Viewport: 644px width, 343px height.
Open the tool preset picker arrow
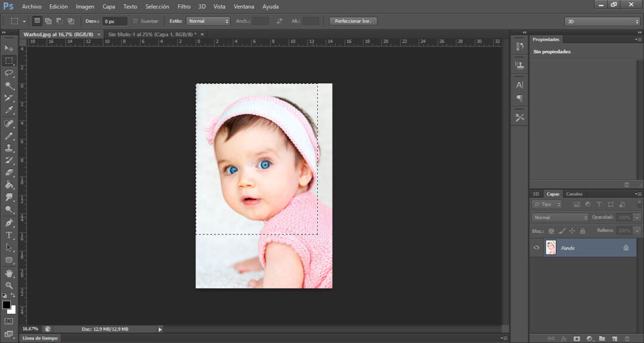[24, 21]
